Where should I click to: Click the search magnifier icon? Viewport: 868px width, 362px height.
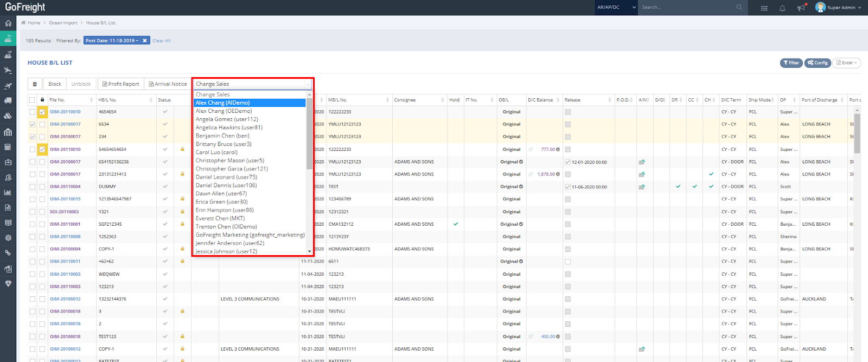point(739,8)
